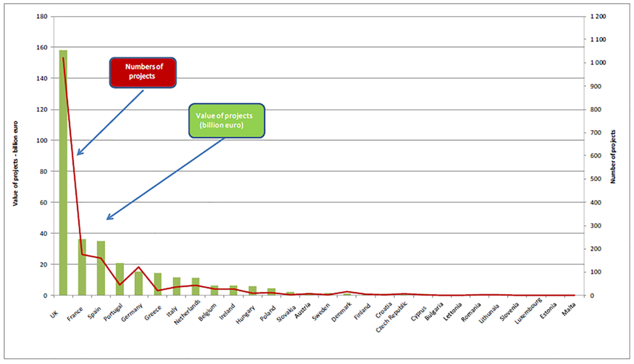Click the 'Austria' x-axis label
Screen dimensions: 634x364
[303, 310]
